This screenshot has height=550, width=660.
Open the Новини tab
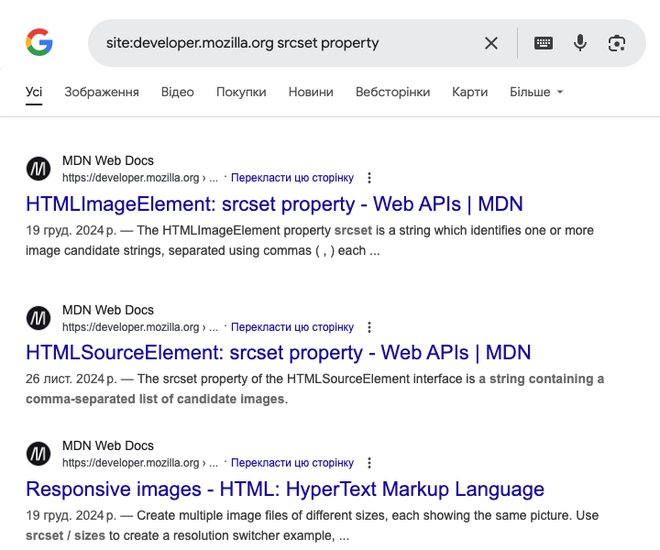point(311,92)
